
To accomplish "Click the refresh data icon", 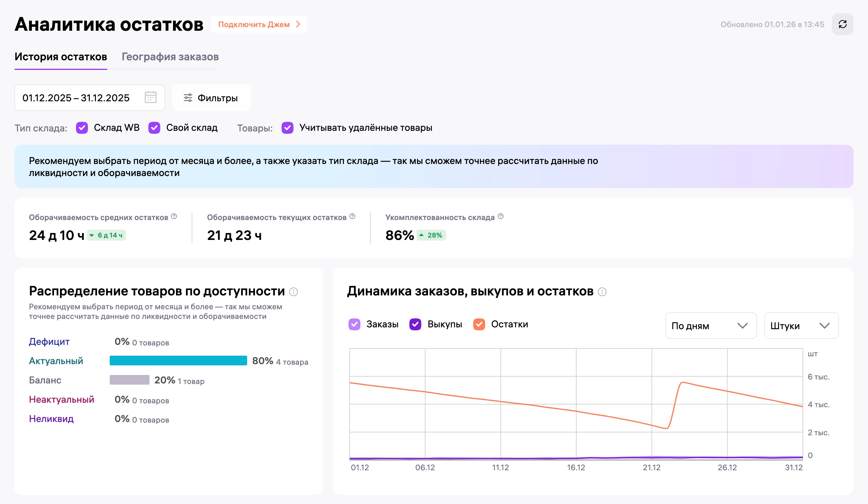I will [842, 24].
